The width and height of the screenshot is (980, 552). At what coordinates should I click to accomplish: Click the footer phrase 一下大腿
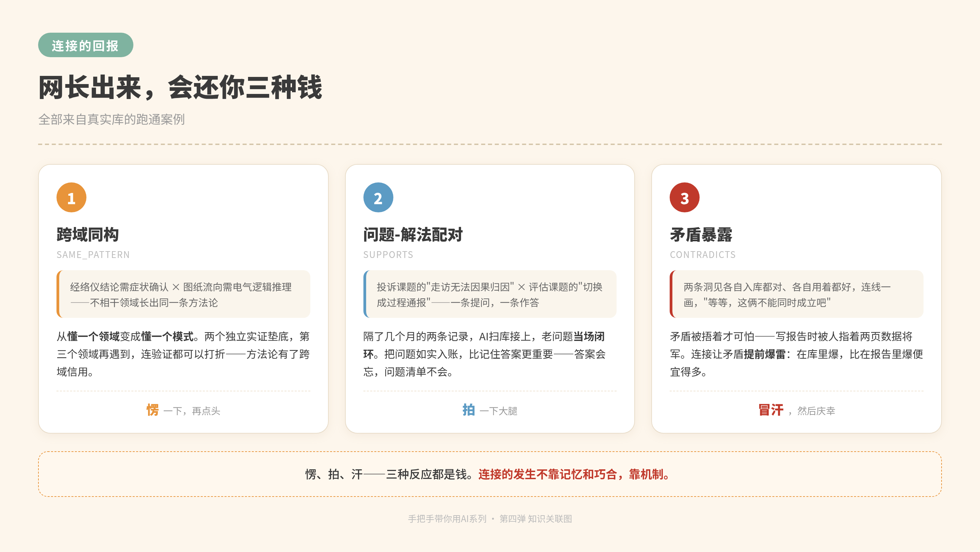point(499,411)
